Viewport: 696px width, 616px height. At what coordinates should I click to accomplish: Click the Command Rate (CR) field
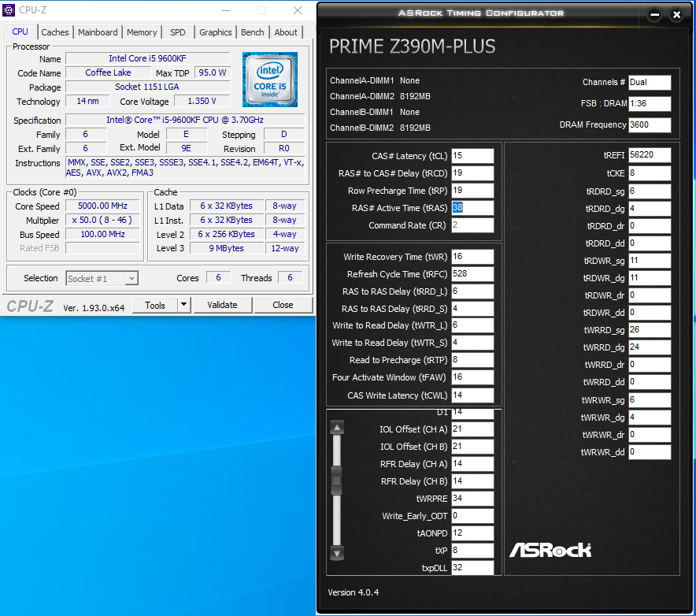click(472, 225)
